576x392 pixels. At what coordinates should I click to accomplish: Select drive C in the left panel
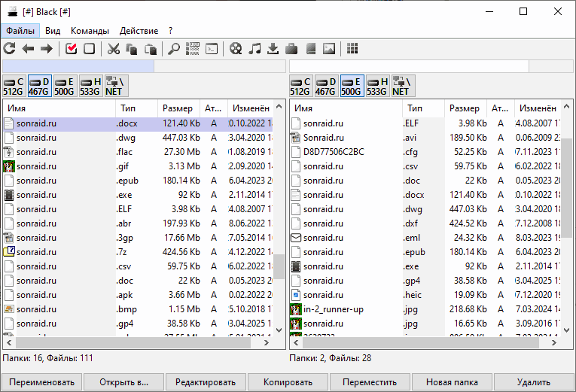(14, 87)
